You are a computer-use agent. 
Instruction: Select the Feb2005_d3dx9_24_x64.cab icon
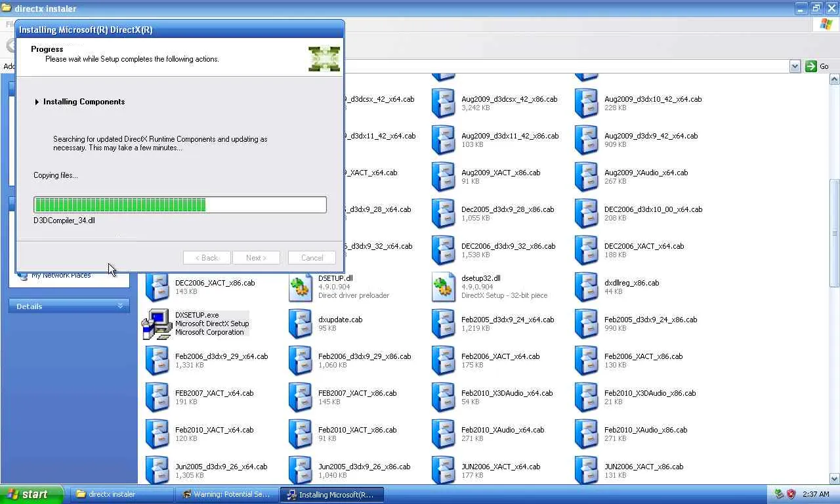tap(444, 324)
